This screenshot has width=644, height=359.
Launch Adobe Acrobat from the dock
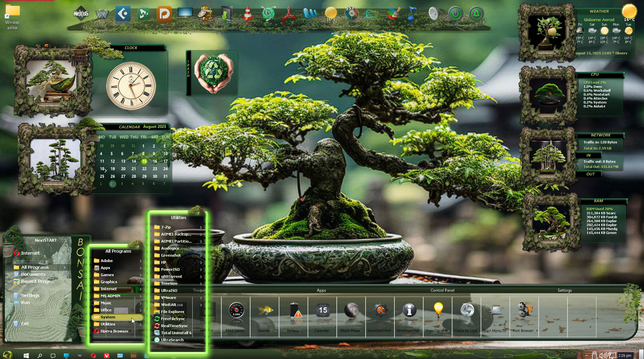tap(289, 14)
